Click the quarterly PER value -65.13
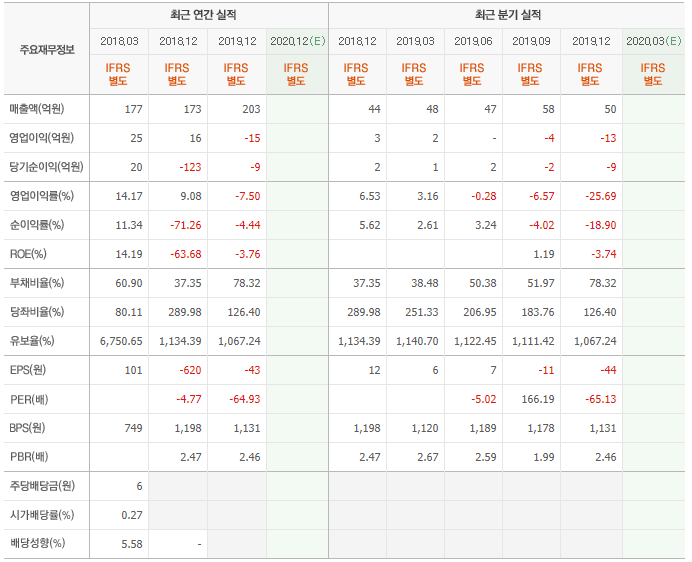This screenshot has width=692, height=562. [x=601, y=399]
